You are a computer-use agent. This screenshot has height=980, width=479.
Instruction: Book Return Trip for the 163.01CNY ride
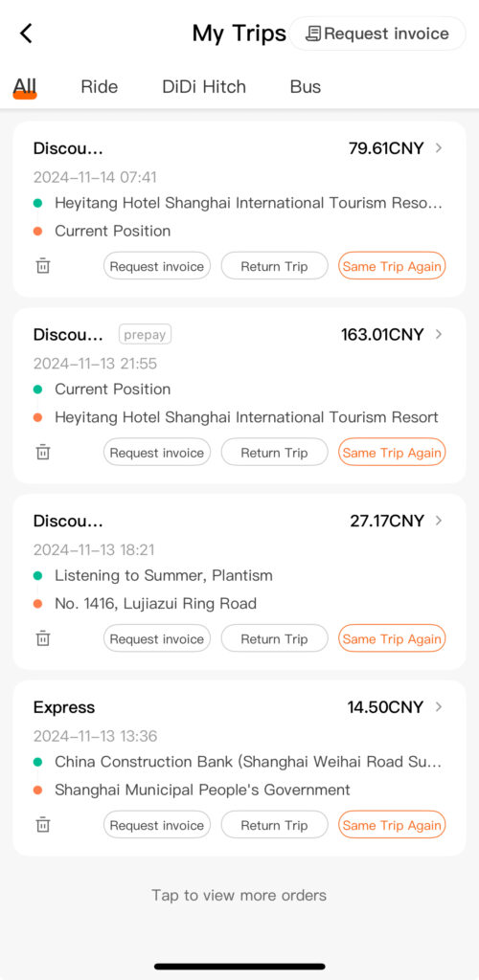tap(275, 452)
